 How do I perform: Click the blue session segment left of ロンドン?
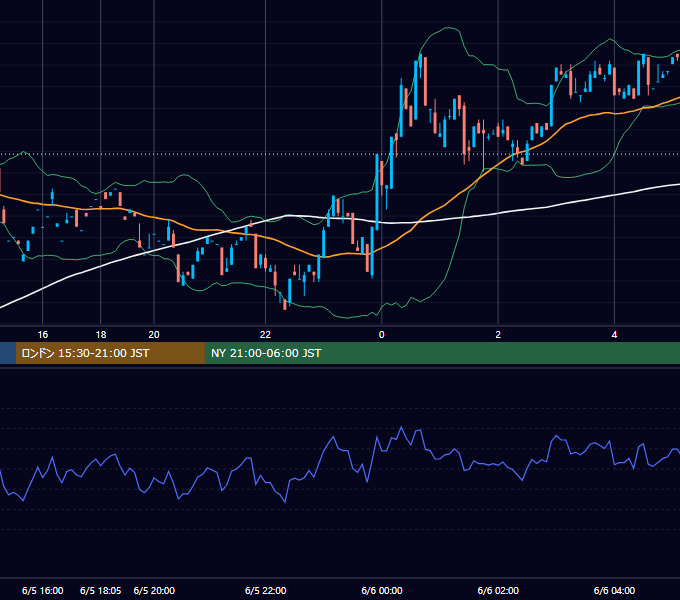click(8, 353)
